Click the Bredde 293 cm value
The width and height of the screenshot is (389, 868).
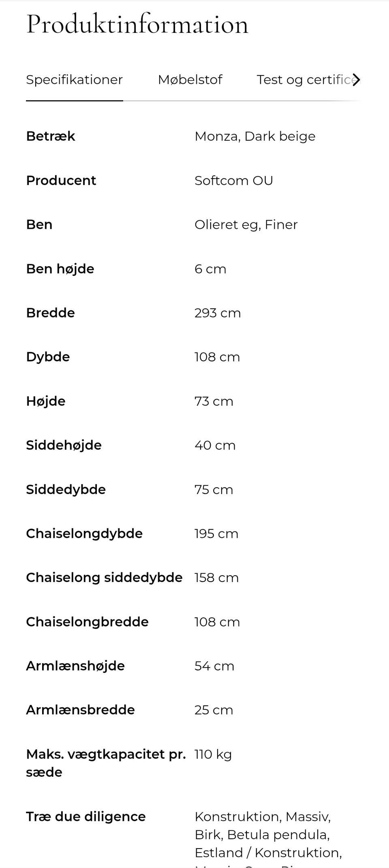click(217, 313)
